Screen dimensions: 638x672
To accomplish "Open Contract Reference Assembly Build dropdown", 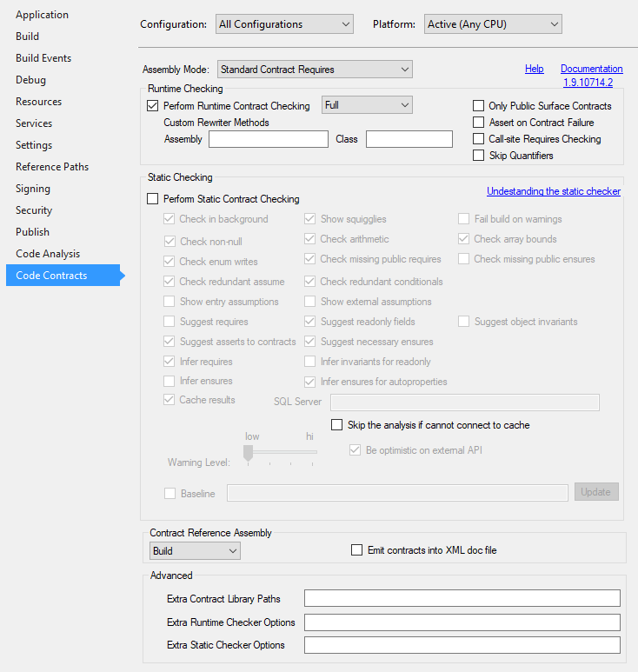I will 195,550.
